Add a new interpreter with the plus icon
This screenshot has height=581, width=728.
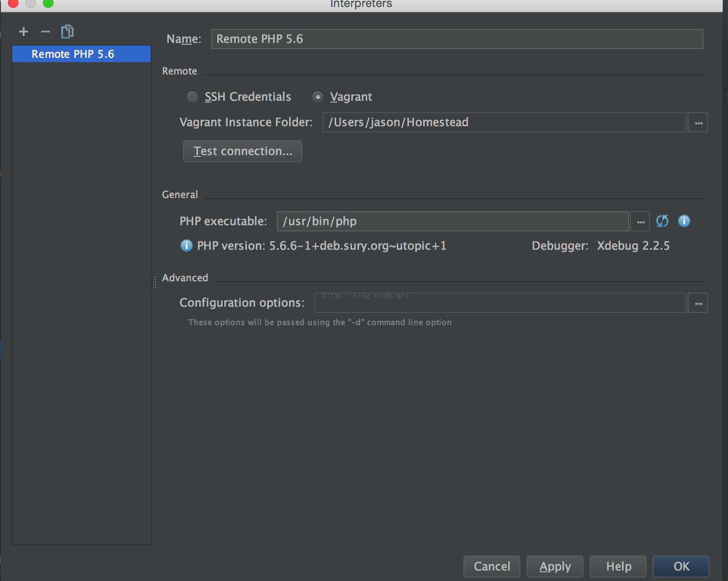coord(24,32)
